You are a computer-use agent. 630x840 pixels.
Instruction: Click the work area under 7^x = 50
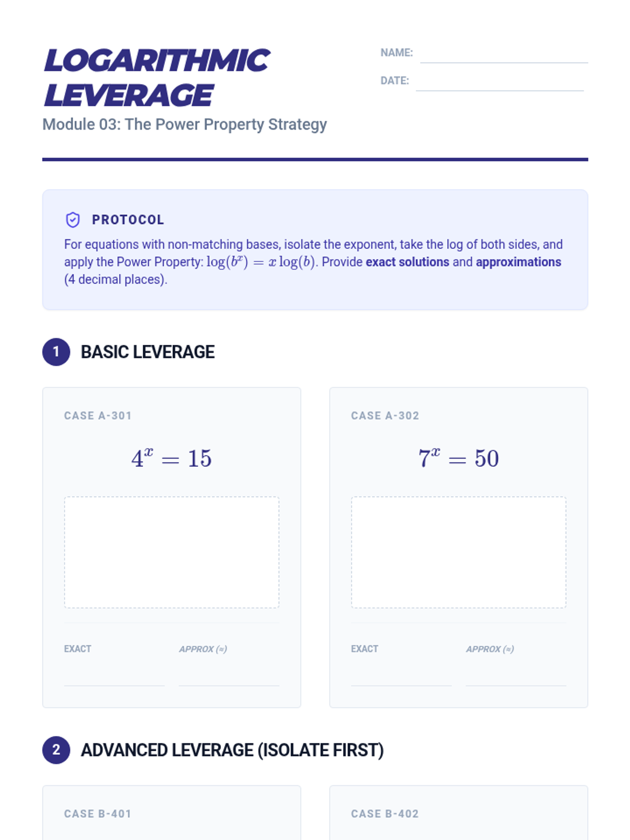click(x=458, y=552)
